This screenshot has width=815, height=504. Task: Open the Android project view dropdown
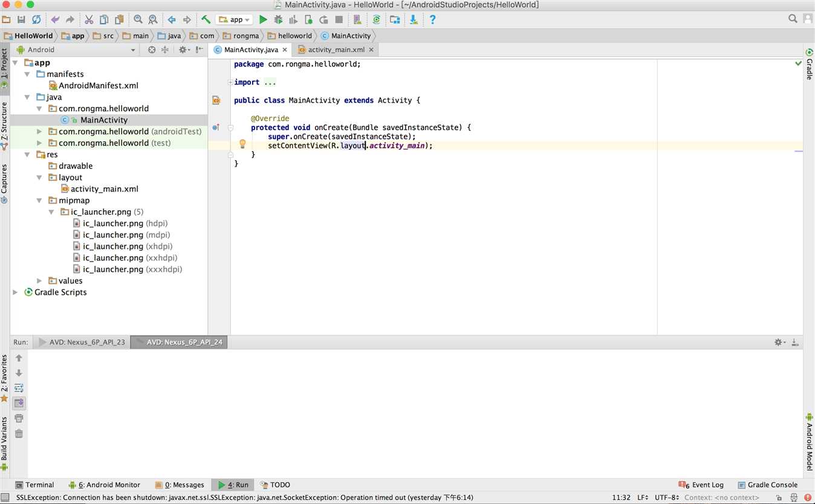pos(76,50)
